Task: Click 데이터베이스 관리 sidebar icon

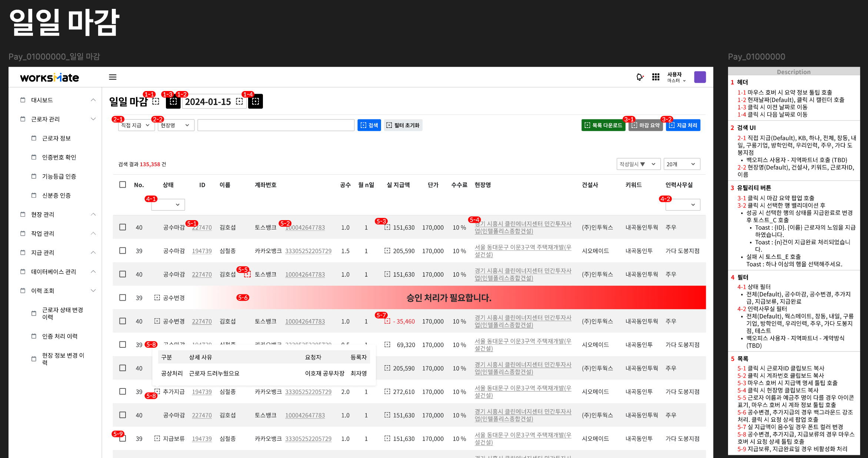Action: tap(23, 272)
